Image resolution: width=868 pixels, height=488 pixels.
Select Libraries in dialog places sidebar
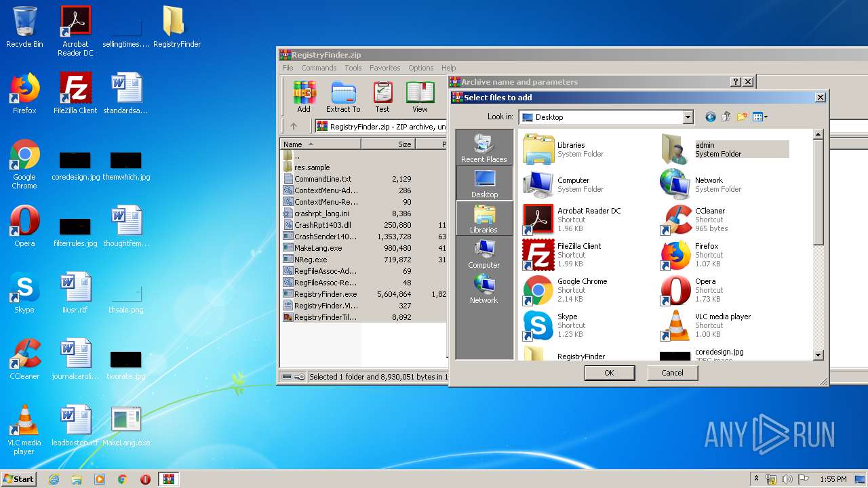pos(484,218)
